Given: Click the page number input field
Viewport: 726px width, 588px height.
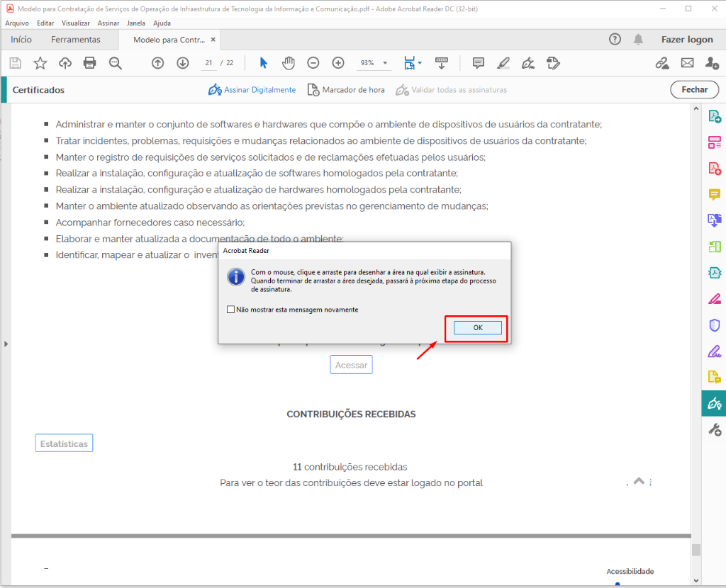Looking at the screenshot, I should click(x=209, y=63).
